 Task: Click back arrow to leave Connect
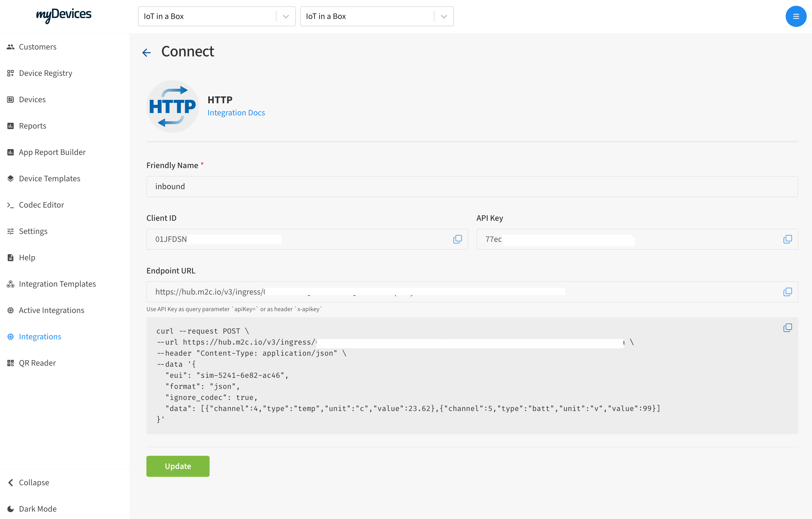(147, 52)
